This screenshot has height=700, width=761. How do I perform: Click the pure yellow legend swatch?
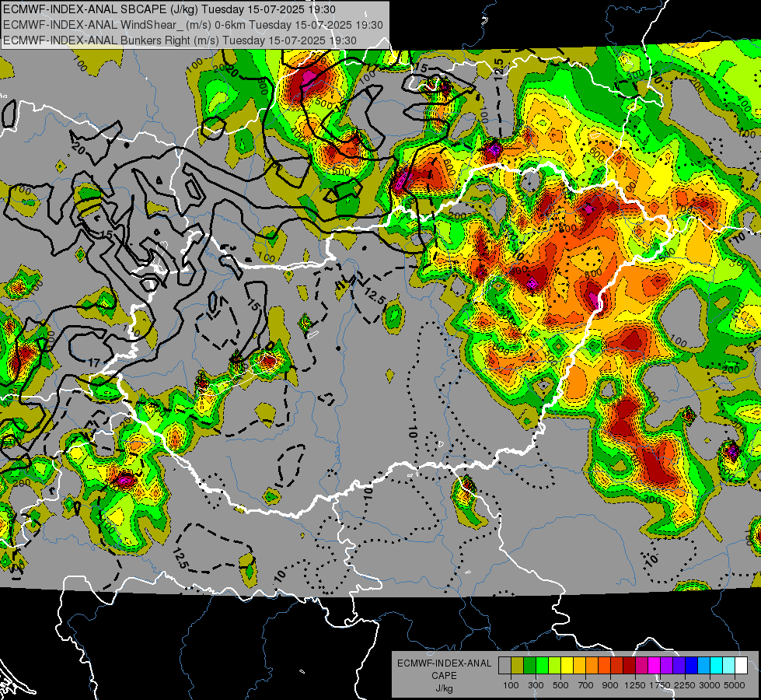point(567,666)
